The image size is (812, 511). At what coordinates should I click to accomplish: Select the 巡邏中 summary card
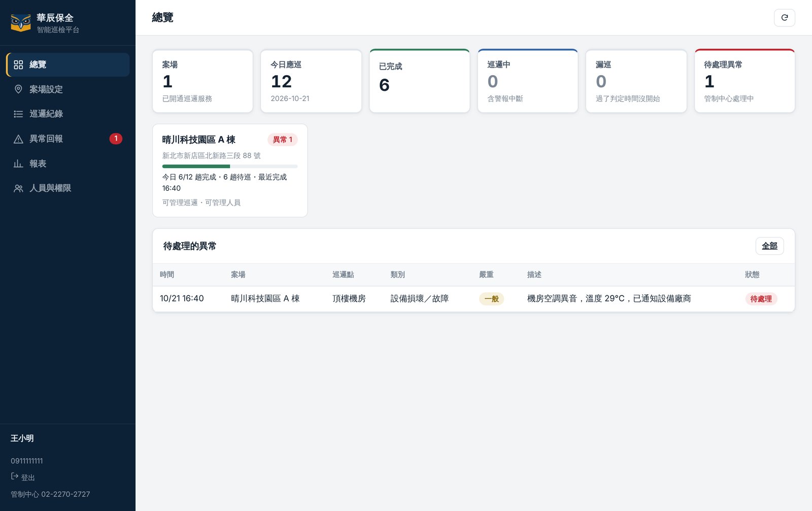[x=528, y=81]
